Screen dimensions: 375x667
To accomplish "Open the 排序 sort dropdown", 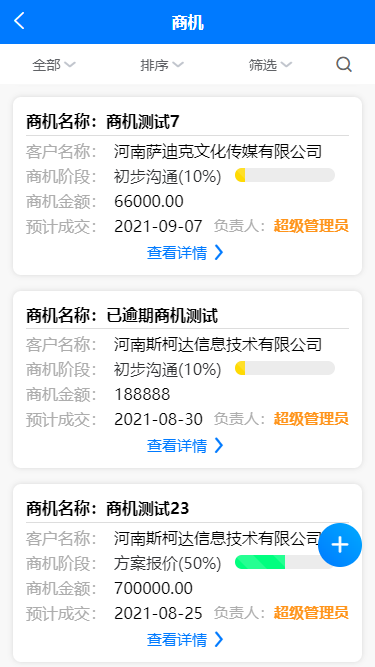I will coord(162,65).
